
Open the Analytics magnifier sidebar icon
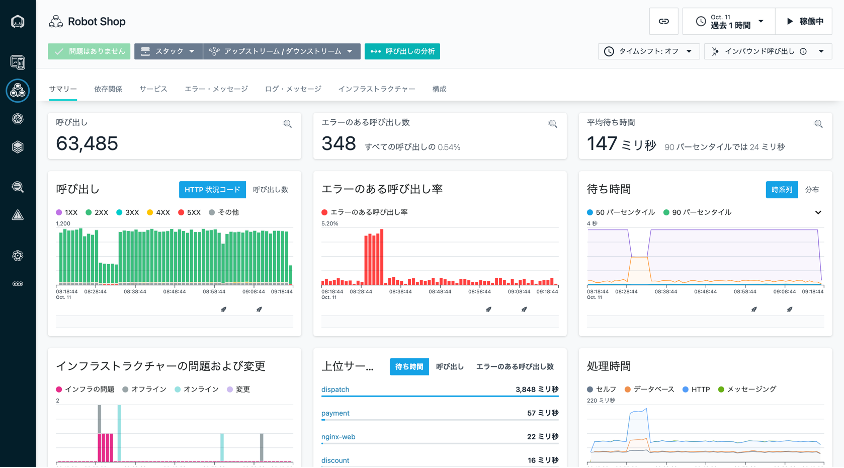18,187
